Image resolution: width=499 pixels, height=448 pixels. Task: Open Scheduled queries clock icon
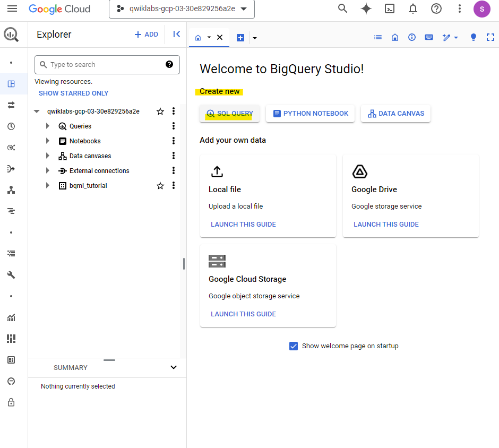(x=11, y=126)
